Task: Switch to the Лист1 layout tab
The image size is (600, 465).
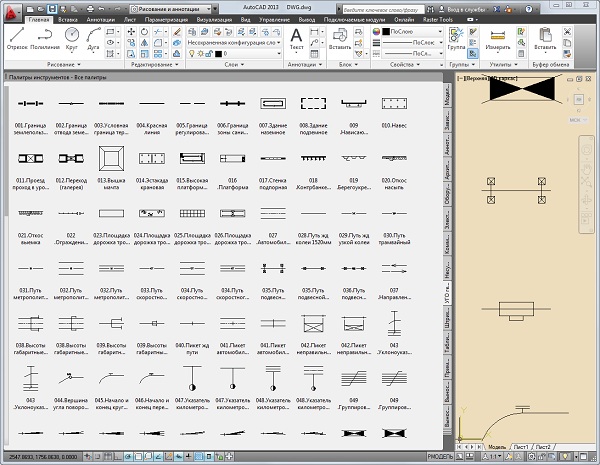Action: (521, 446)
